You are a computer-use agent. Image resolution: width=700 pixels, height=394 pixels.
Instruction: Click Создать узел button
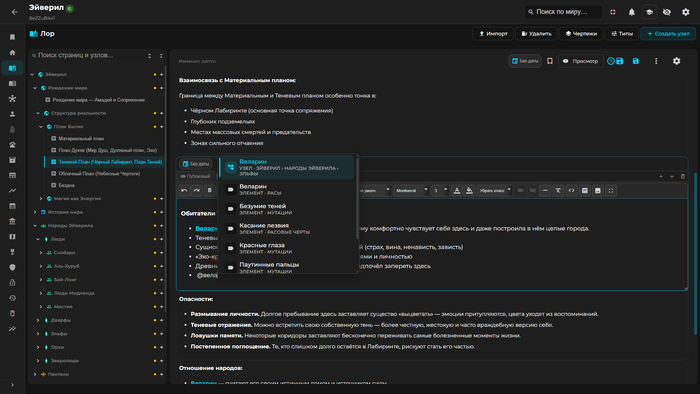pos(668,33)
